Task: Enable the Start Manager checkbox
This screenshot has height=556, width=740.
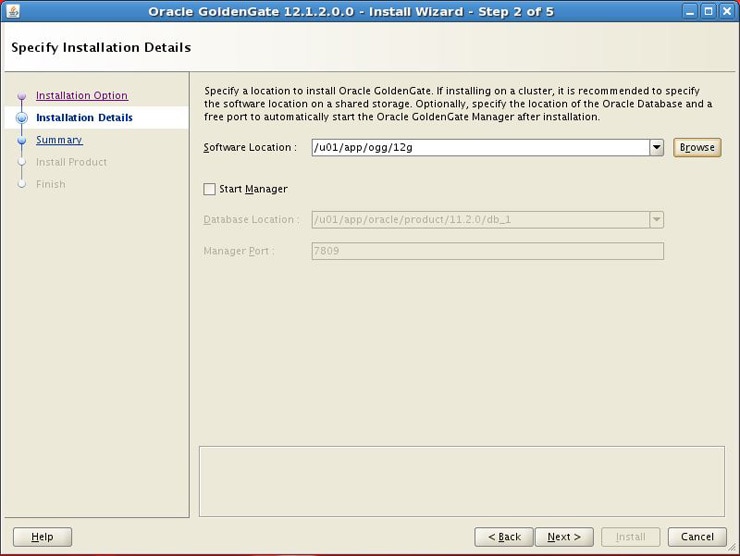Action: tap(209, 189)
